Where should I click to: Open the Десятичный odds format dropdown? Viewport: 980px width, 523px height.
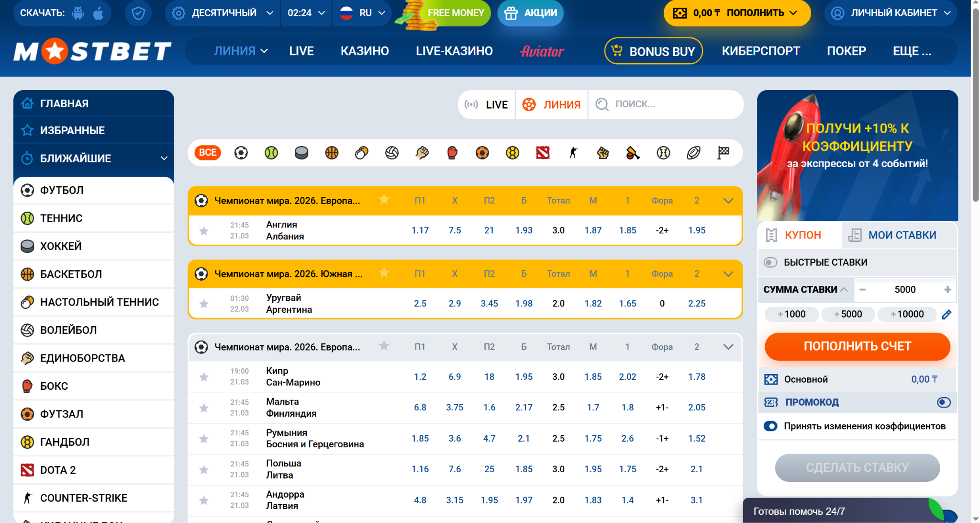pyautogui.click(x=223, y=13)
